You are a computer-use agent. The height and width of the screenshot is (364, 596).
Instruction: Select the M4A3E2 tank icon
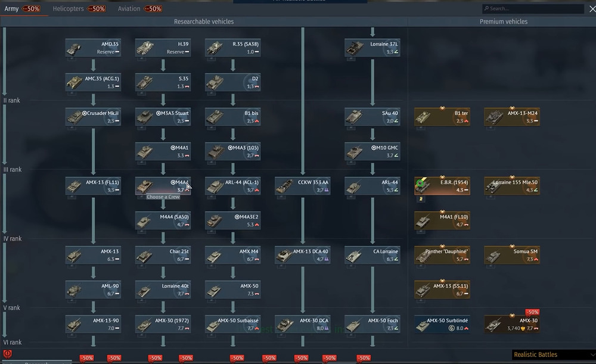[x=215, y=221]
